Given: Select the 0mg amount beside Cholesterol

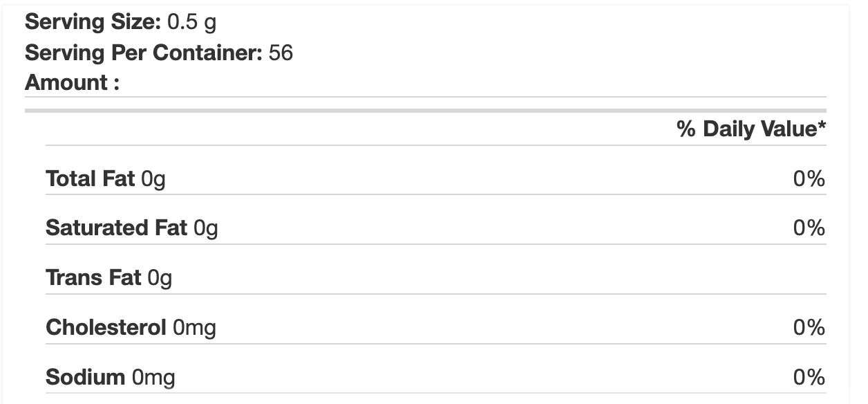Looking at the screenshot, I should 195,327.
